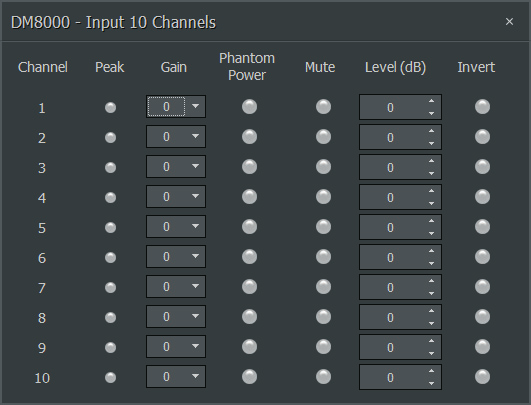Image resolution: width=531 pixels, height=405 pixels.
Task: Invert polarity on channel 2
Action: tap(483, 137)
